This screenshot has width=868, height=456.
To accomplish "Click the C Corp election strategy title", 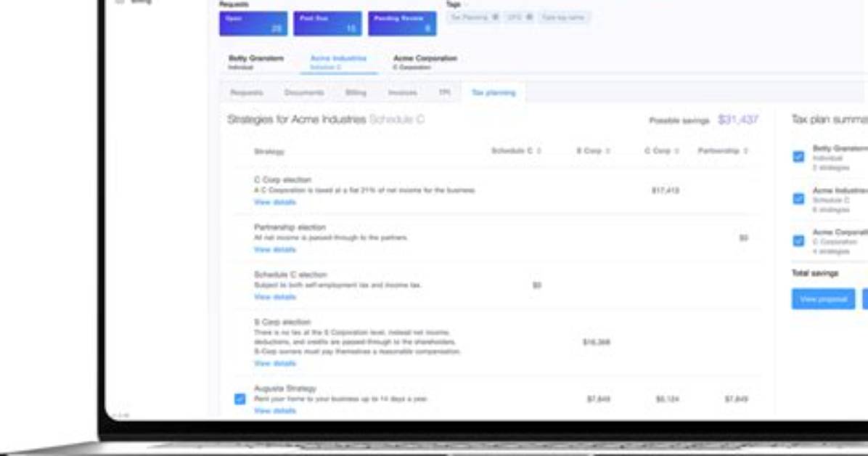I will pos(282,179).
